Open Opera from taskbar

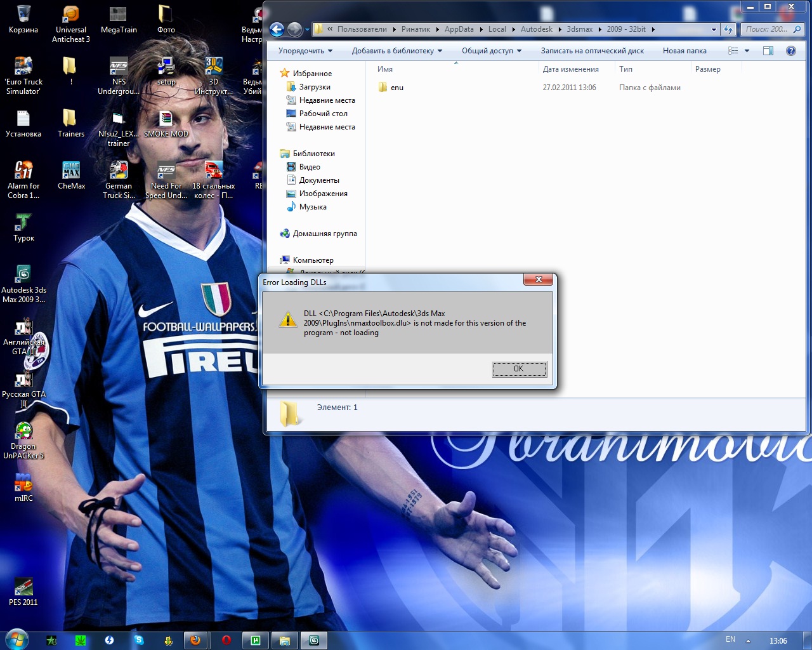[x=226, y=640]
